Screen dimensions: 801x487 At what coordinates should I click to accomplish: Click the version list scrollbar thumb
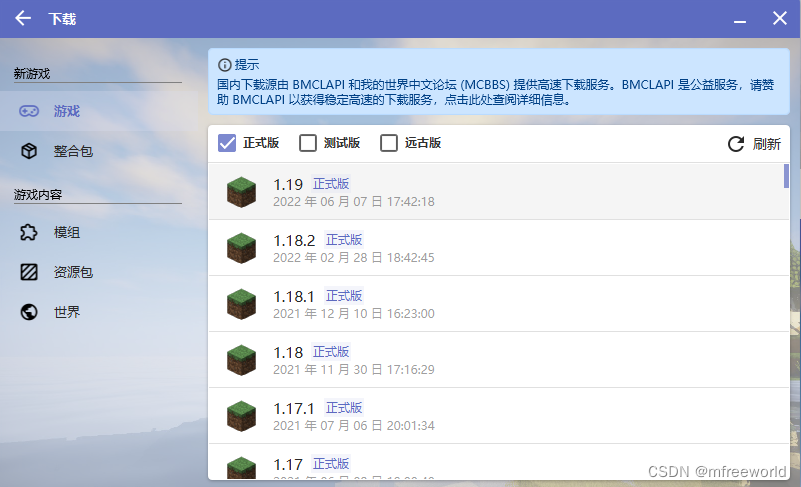(x=786, y=176)
